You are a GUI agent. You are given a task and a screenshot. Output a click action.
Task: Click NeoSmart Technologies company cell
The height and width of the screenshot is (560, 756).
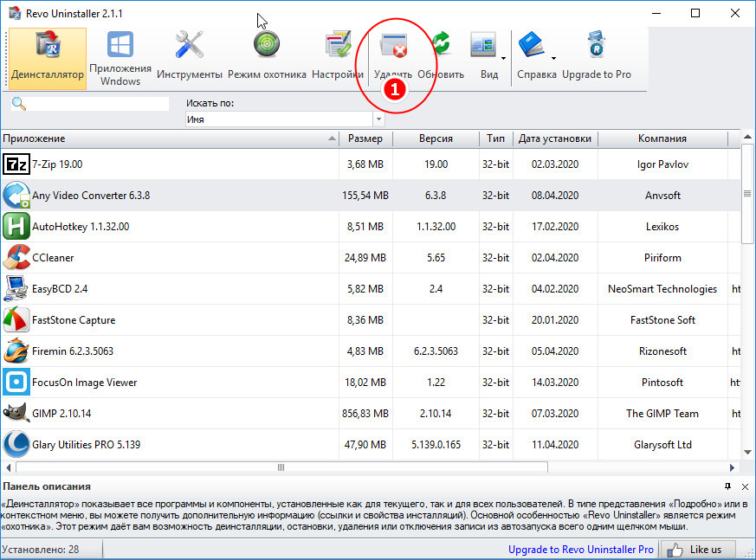(x=662, y=289)
